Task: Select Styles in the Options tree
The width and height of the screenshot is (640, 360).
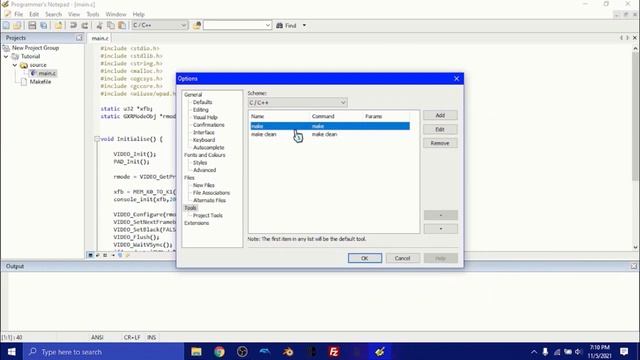Action: coord(200,162)
